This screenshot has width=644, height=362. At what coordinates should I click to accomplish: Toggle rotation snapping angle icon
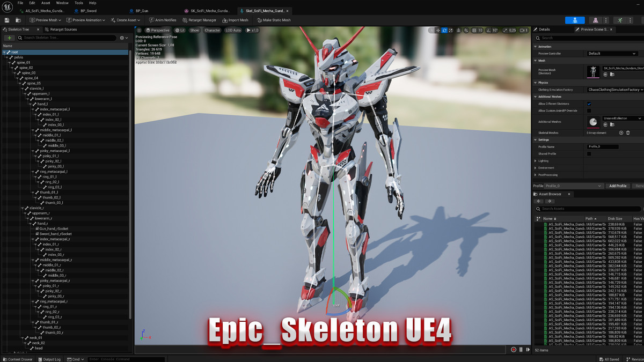coord(488,31)
